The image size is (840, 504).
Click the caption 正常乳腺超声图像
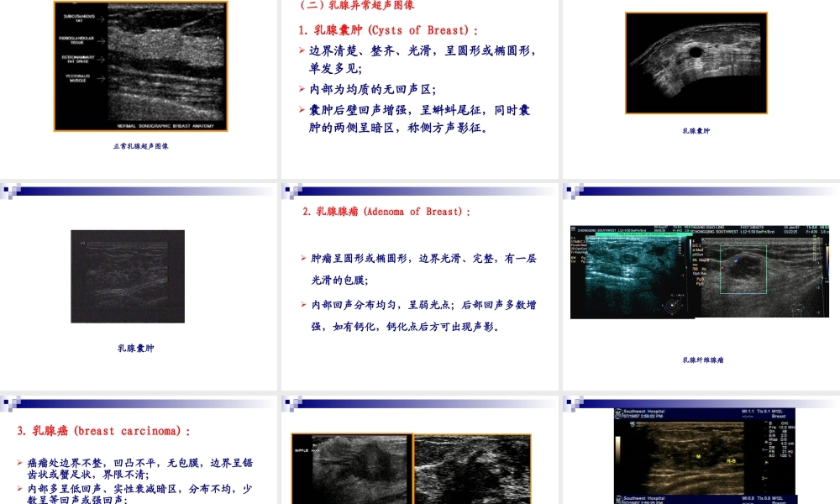pyautogui.click(x=143, y=144)
